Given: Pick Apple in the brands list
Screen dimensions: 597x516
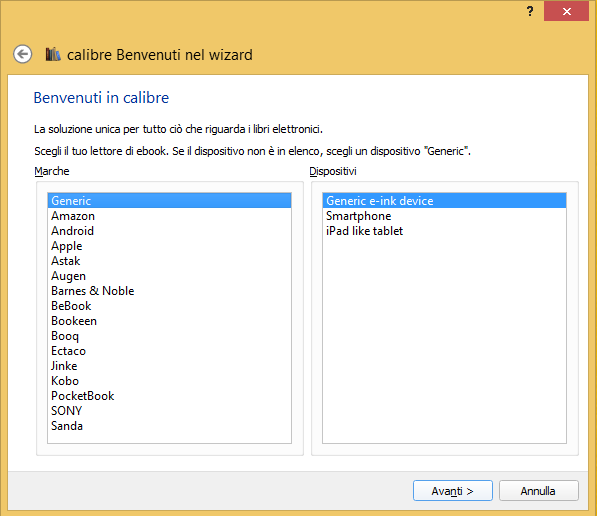Looking at the screenshot, I should click(169, 246).
